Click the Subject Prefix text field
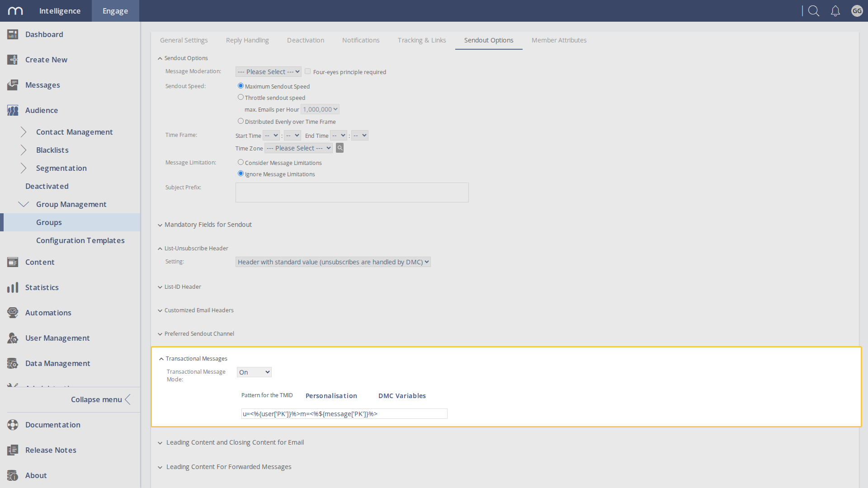The width and height of the screenshot is (868, 488). (x=352, y=192)
